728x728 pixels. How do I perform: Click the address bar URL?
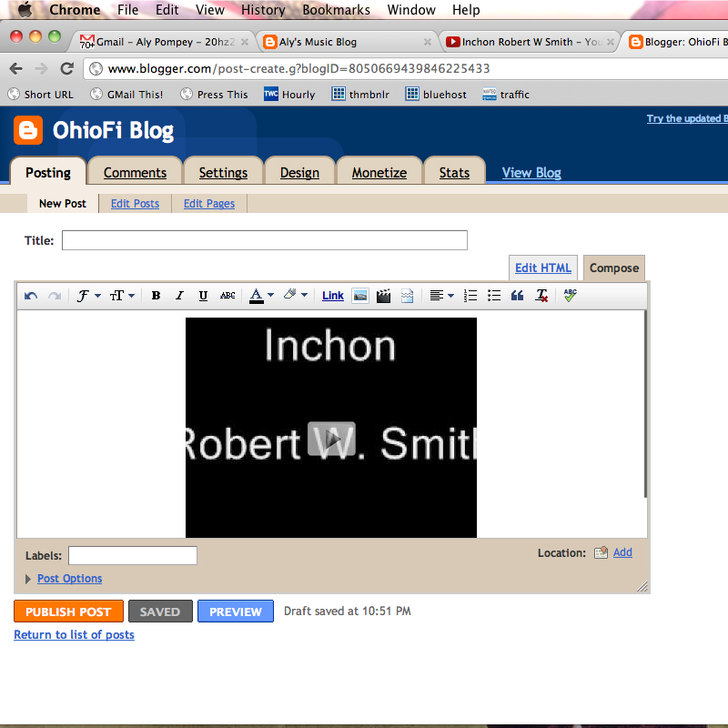click(x=298, y=69)
